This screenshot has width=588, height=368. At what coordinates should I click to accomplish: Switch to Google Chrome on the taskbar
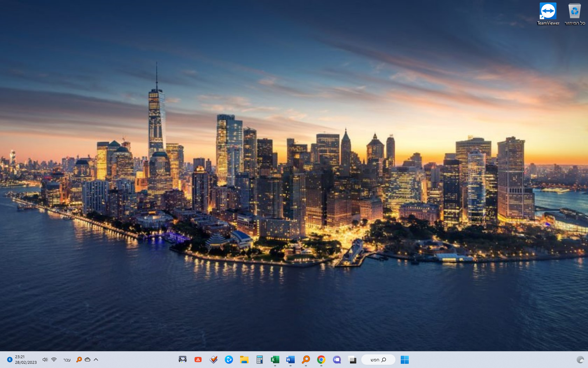(321, 360)
